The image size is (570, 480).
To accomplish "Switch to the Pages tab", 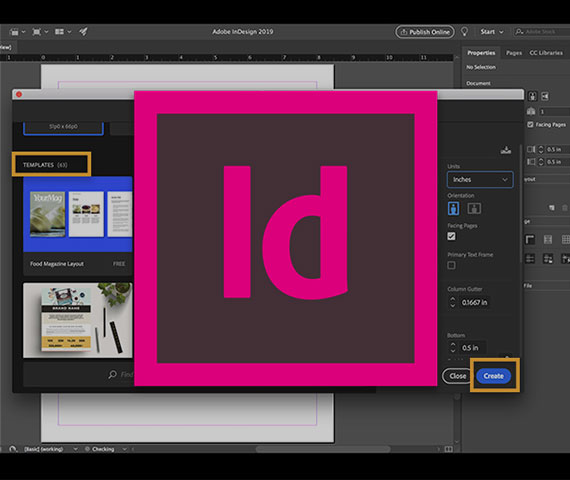I will (x=514, y=53).
